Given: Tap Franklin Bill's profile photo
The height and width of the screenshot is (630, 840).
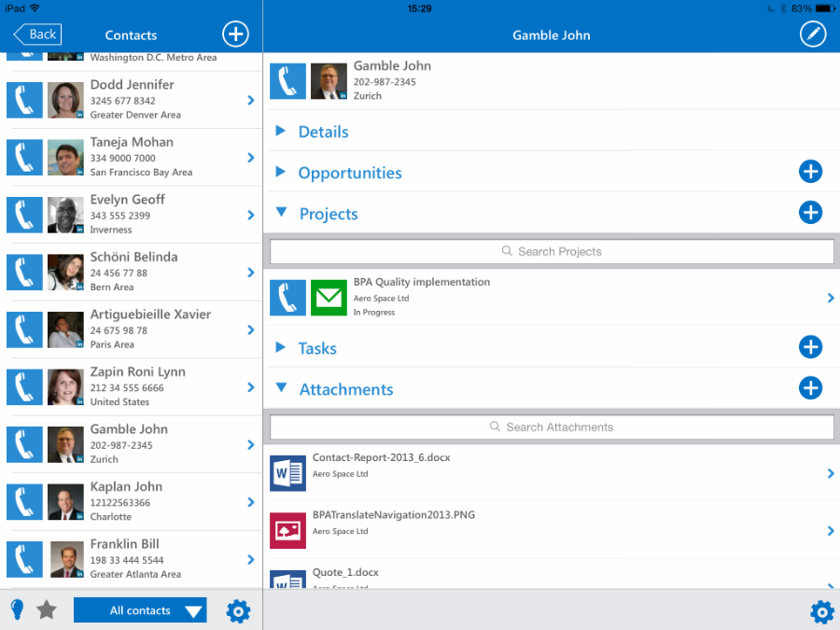Looking at the screenshot, I should point(66,559).
